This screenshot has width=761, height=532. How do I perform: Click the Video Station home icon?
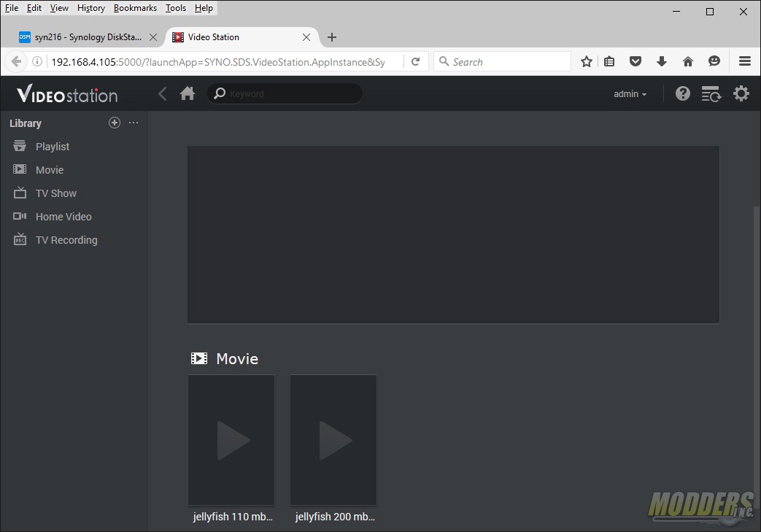pos(188,93)
